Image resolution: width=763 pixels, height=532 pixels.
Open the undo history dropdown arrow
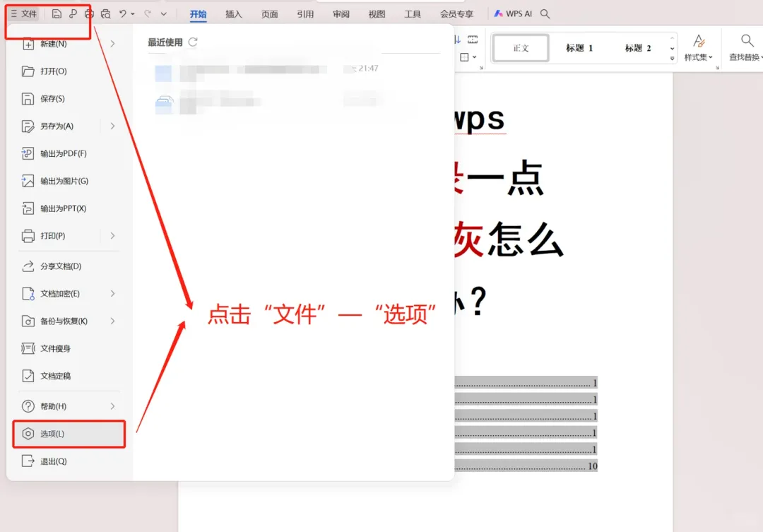click(132, 14)
